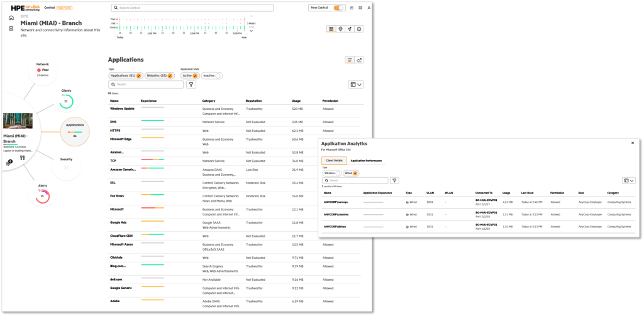Click the radio badge icon on Miami site card
This screenshot has height=316, width=644.
click(9, 163)
